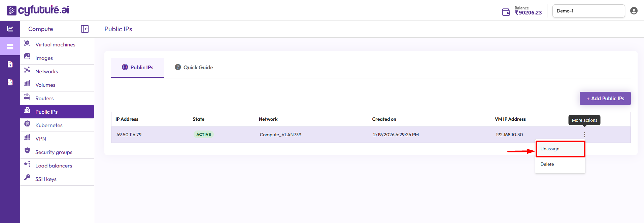Click the Add Public IPs button
644x223 pixels.
(605, 99)
